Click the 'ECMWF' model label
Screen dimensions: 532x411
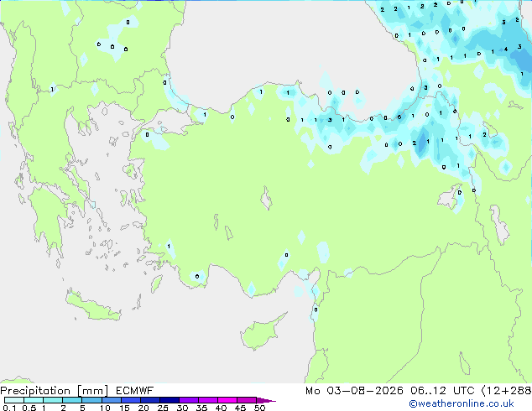click(x=135, y=391)
